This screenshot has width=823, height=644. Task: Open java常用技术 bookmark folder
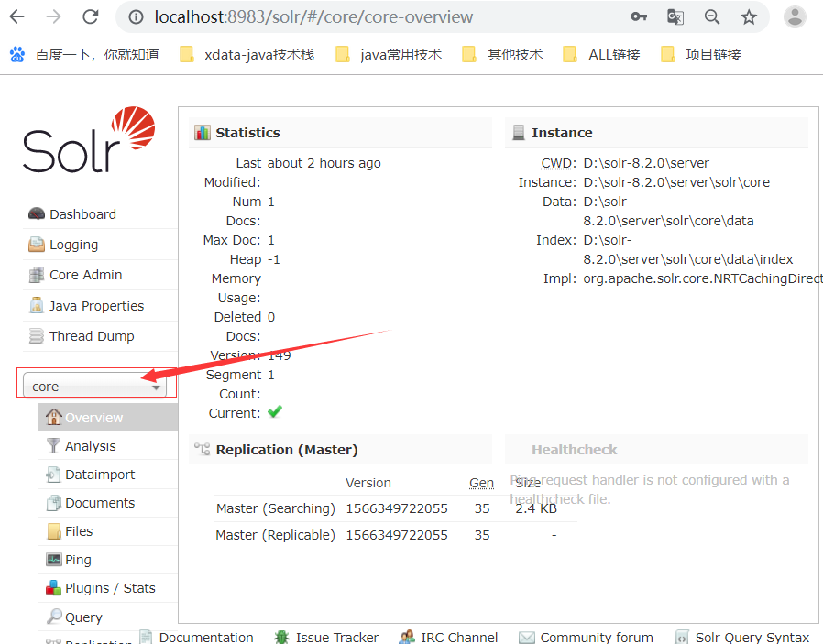pyautogui.click(x=389, y=55)
